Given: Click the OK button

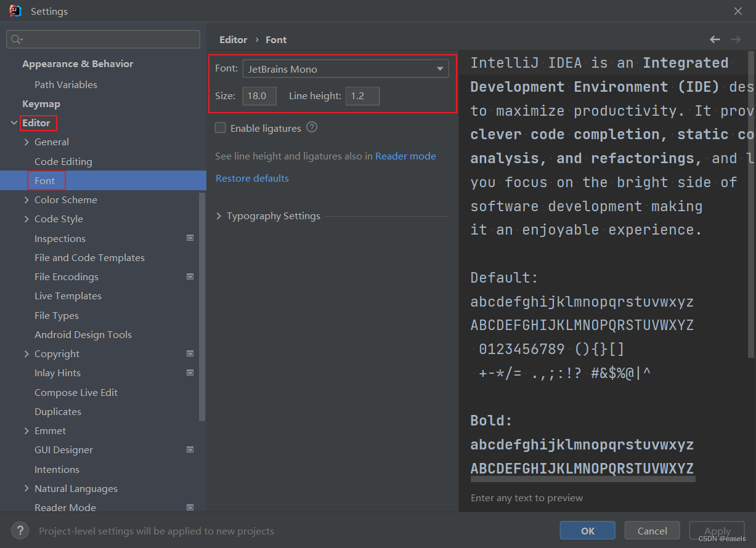Looking at the screenshot, I should click(x=587, y=531).
